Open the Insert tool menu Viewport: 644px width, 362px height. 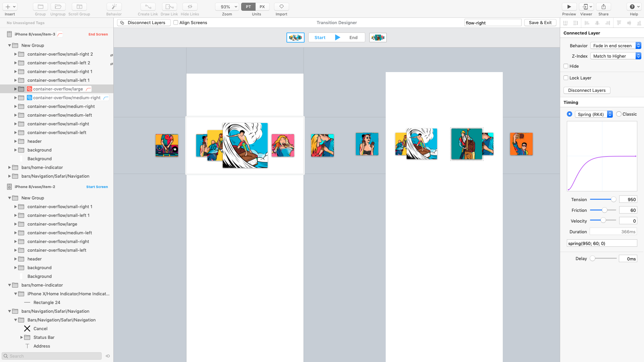coord(10,7)
